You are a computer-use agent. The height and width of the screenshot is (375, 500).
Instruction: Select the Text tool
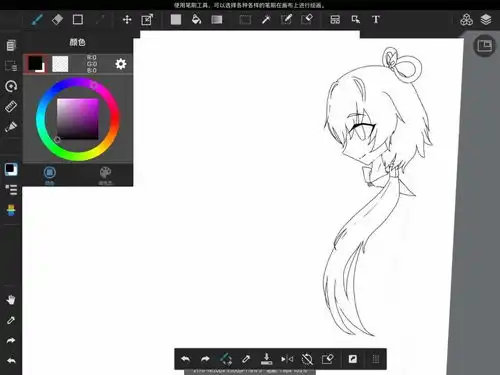pyautogui.click(x=376, y=20)
